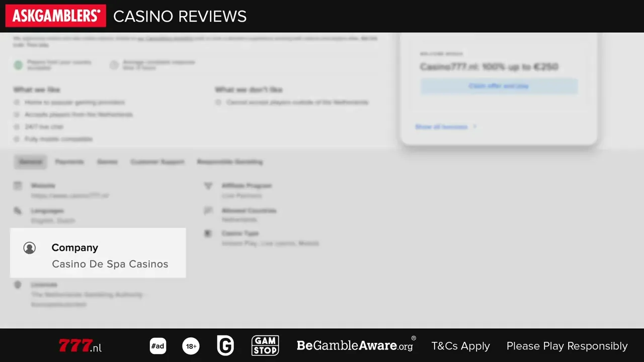This screenshot has height=362, width=644.
Task: Switch to the Responsible Gambling tab
Action: tap(230, 162)
